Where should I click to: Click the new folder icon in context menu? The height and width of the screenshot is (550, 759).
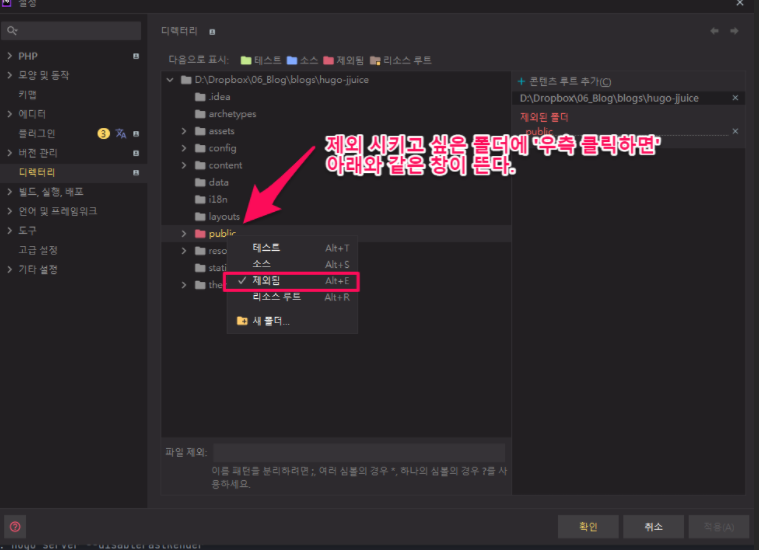point(242,321)
